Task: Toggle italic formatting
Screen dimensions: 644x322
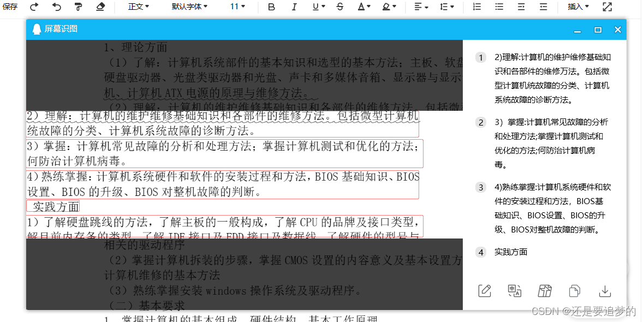Action: [294, 7]
